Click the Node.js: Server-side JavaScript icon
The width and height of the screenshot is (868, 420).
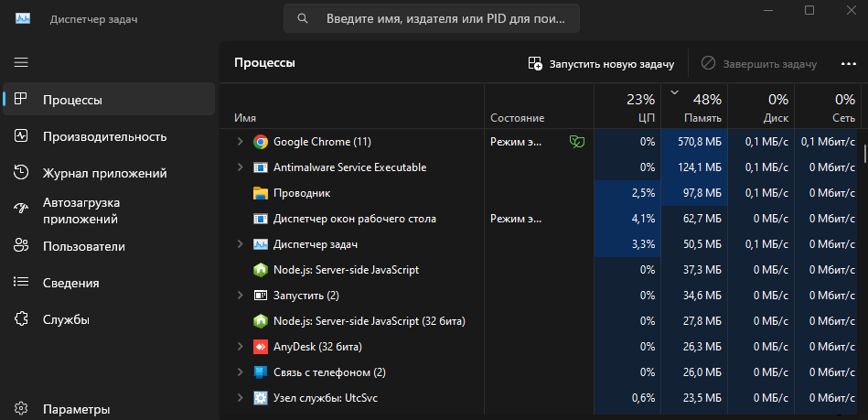coord(260,270)
